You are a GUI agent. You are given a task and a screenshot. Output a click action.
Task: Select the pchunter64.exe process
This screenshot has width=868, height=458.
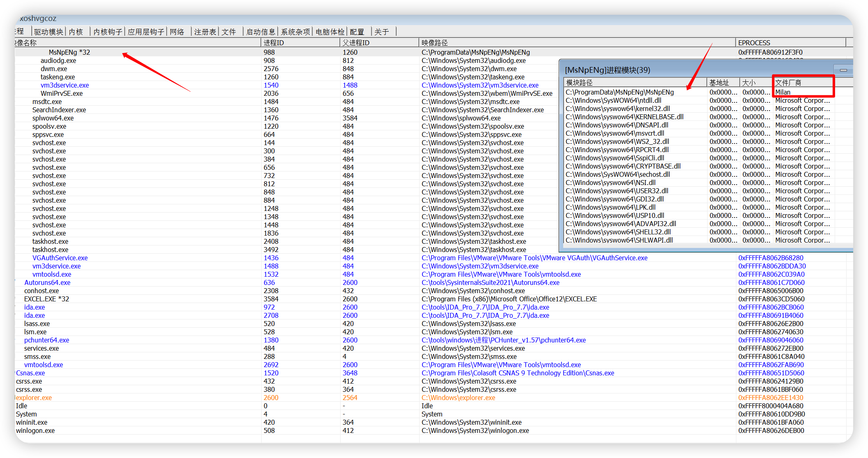click(x=46, y=340)
